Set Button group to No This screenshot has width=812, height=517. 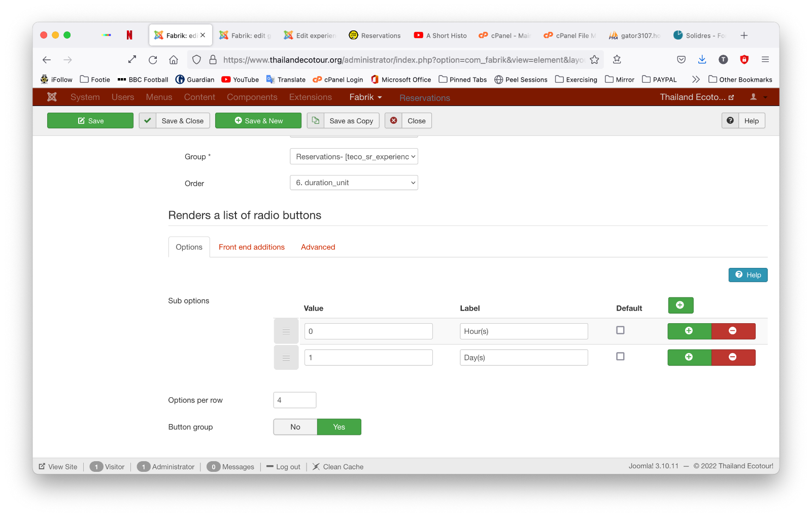295,427
